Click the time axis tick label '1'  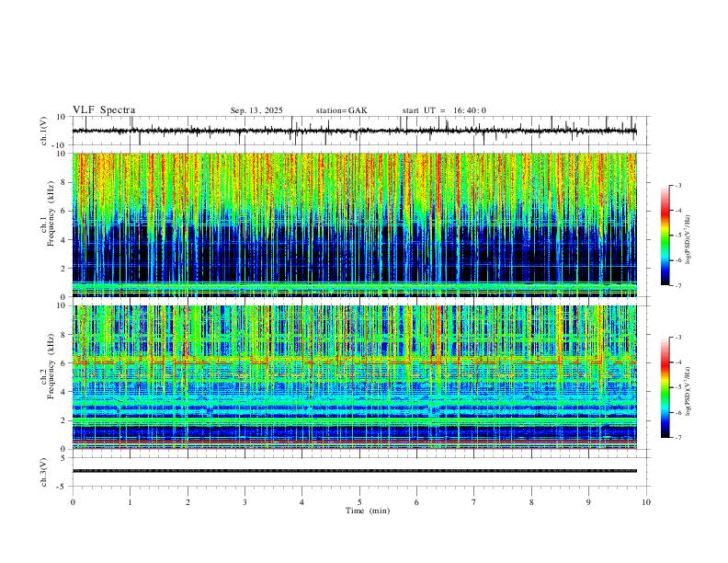(x=130, y=502)
